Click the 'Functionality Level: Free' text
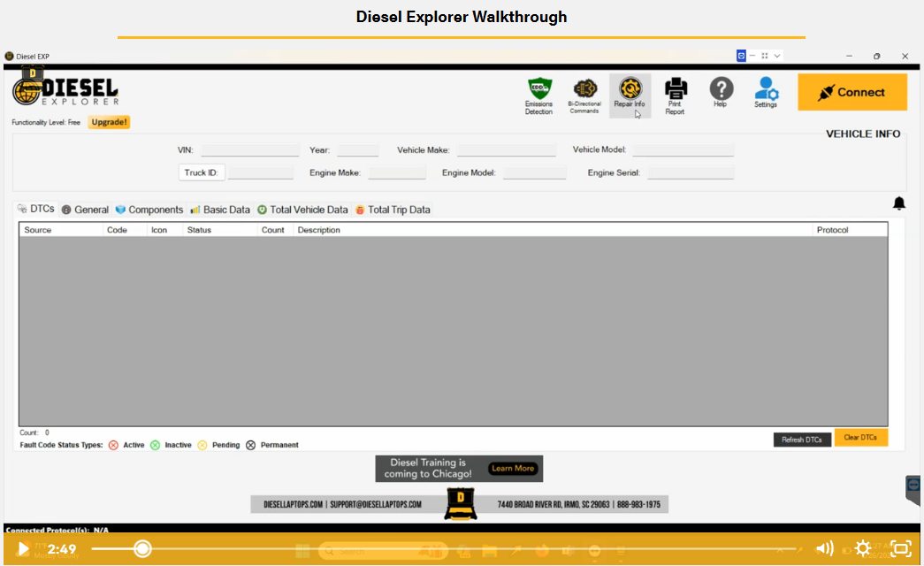 [46, 123]
